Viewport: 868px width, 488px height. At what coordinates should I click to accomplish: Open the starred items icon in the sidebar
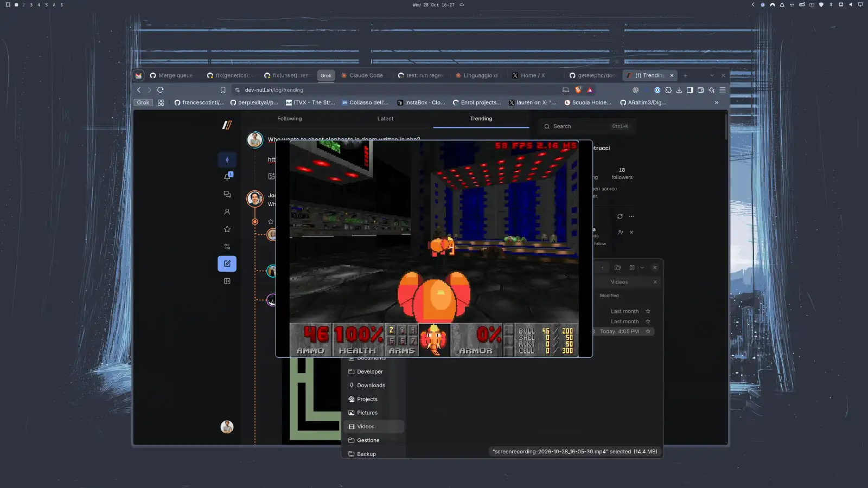(227, 229)
